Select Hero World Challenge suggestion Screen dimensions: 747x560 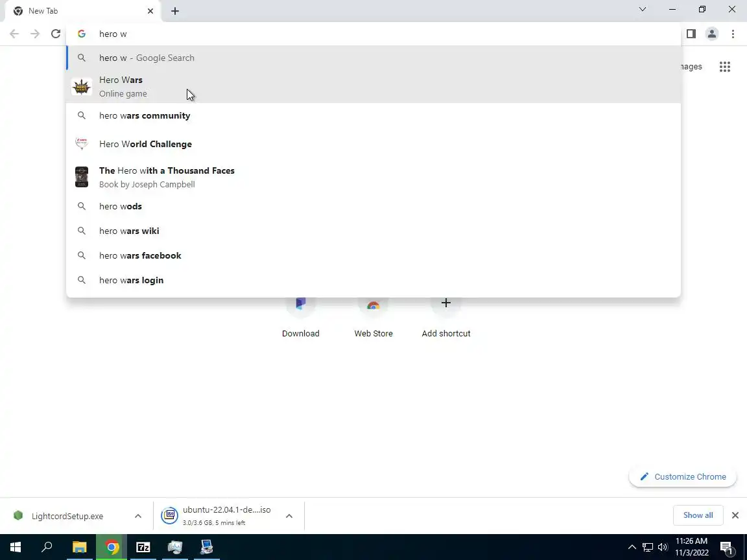[x=373, y=144]
